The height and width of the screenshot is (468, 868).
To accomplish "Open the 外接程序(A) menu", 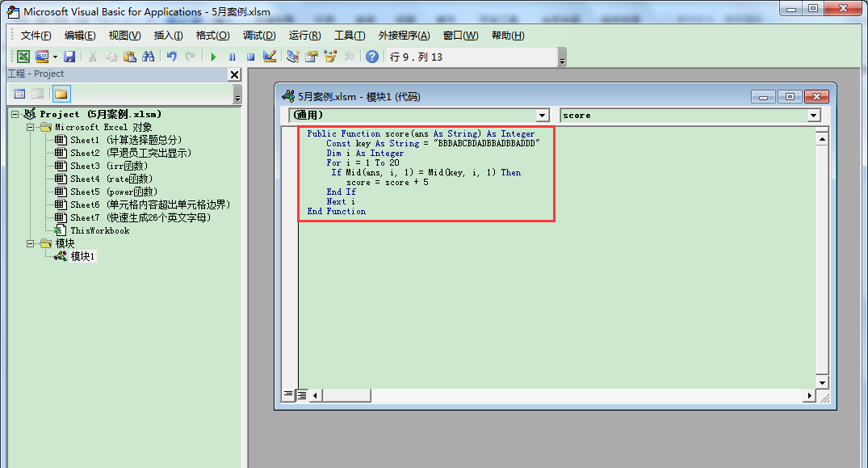I will tap(404, 36).
